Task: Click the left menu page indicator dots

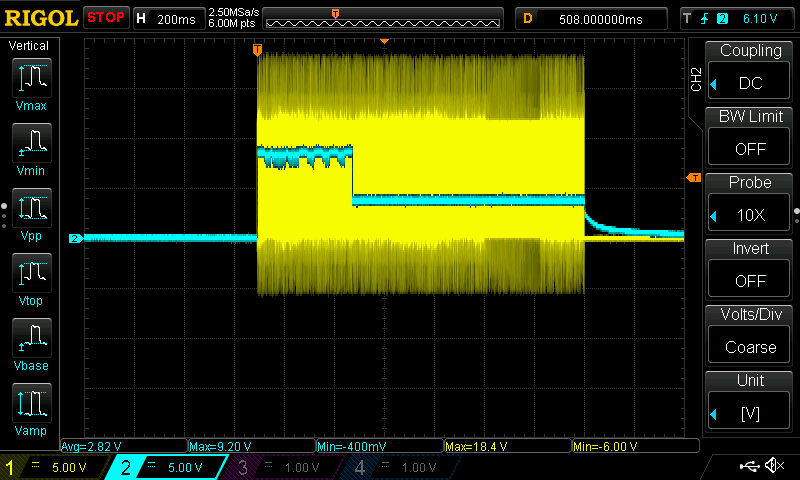Action: coord(4,216)
